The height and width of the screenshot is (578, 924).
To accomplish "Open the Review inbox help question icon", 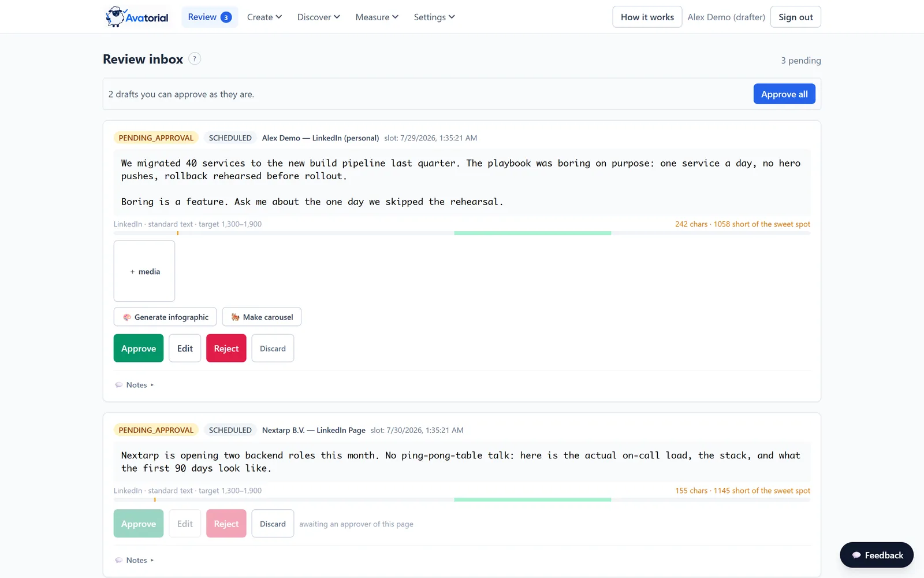I will pyautogui.click(x=195, y=58).
